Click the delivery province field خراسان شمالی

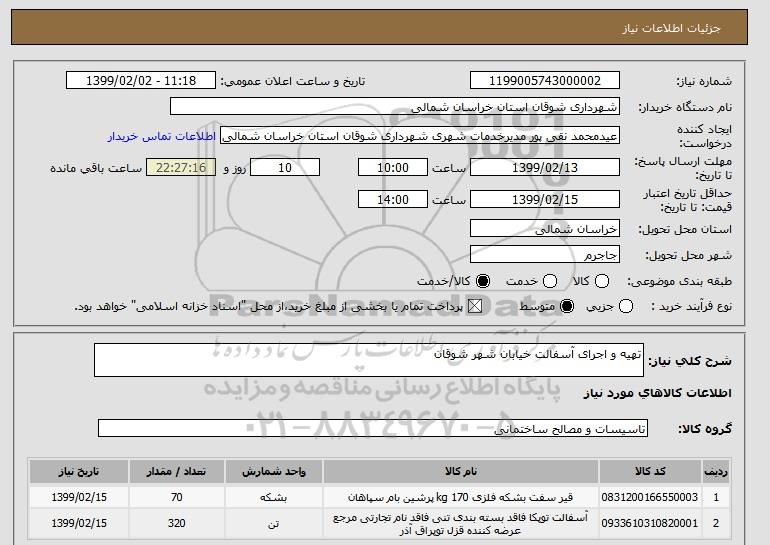click(545, 229)
